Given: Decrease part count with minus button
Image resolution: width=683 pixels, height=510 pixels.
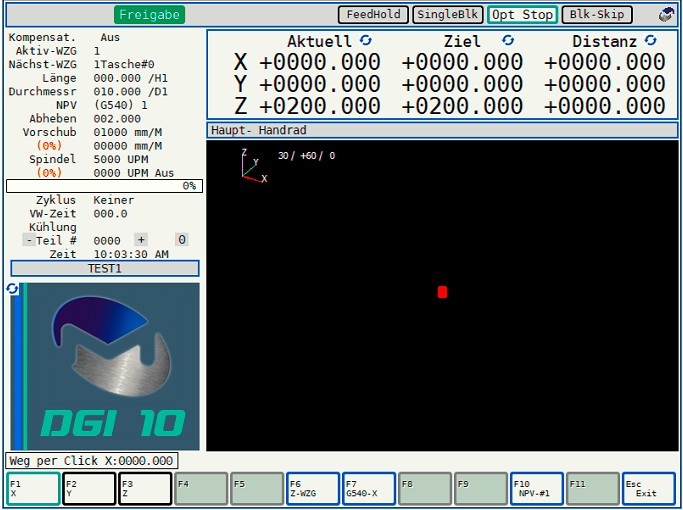Looking at the screenshot, I should point(29,240).
